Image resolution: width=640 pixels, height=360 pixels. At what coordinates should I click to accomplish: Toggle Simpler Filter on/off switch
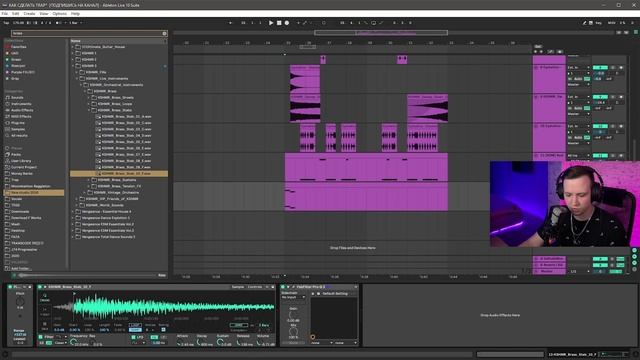click(x=40, y=337)
